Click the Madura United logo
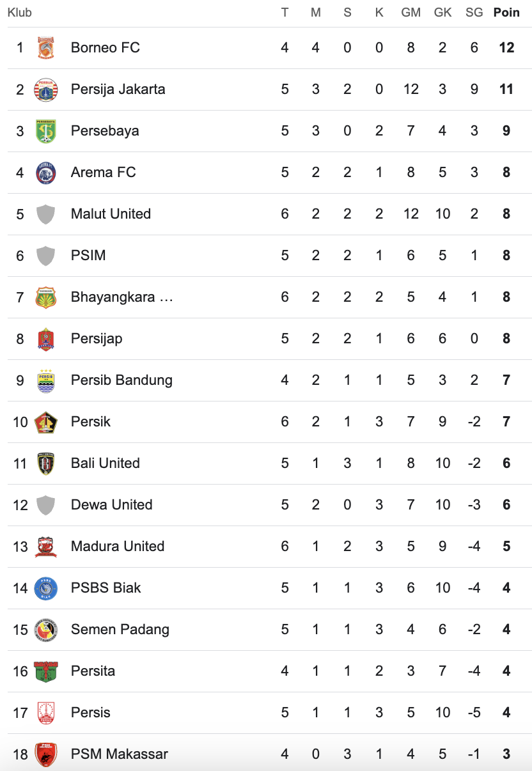Viewport: 532px width, 771px height. 45,547
